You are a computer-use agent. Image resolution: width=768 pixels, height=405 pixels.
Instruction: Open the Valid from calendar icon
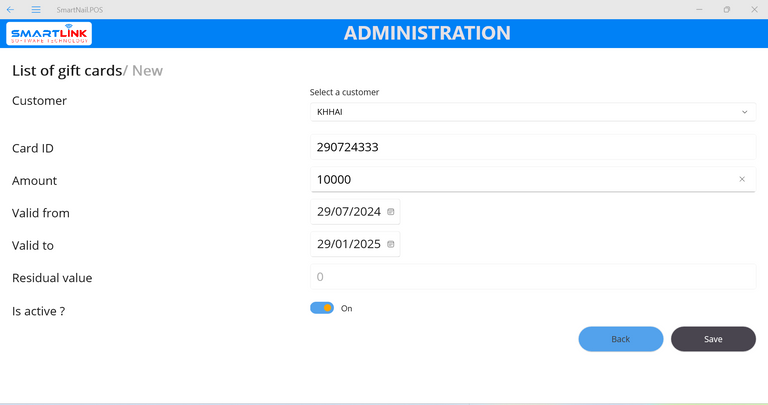pyautogui.click(x=391, y=212)
